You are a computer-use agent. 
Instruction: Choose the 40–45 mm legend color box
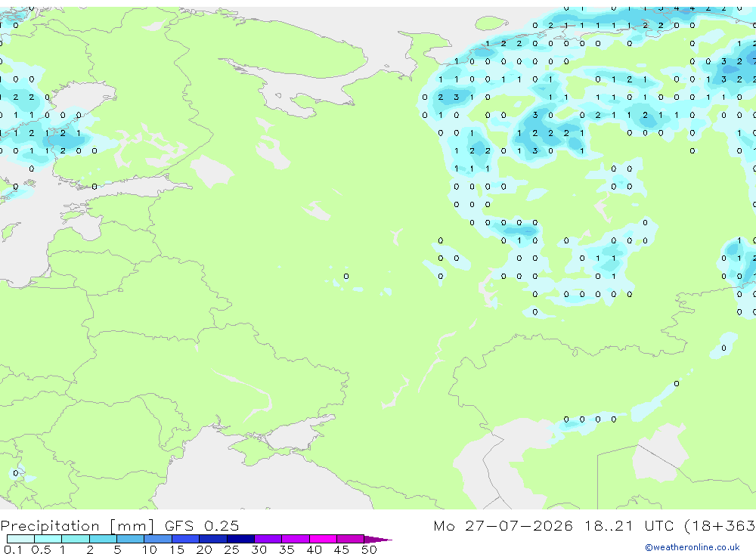click(x=323, y=539)
